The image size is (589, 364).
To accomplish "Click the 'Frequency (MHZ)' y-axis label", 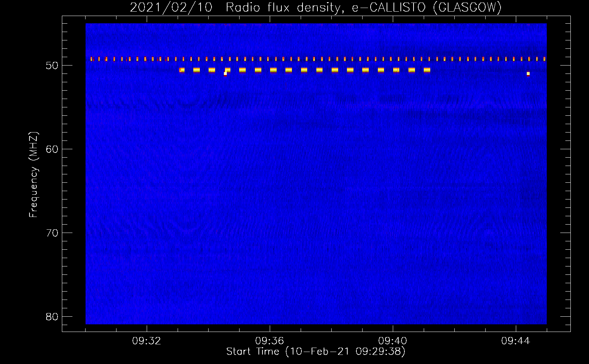I will pos(33,175).
